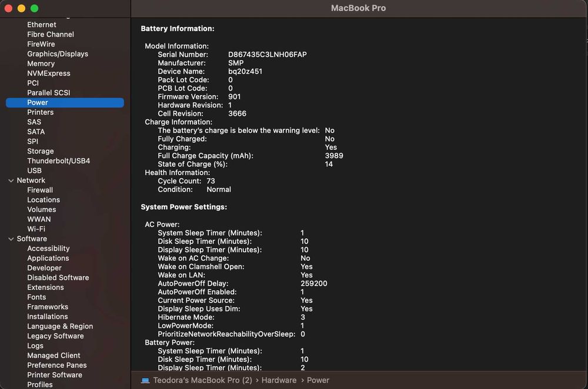This screenshot has height=389, width=588.
Task: Select Profiles at sidebar bottom
Action: tap(40, 385)
